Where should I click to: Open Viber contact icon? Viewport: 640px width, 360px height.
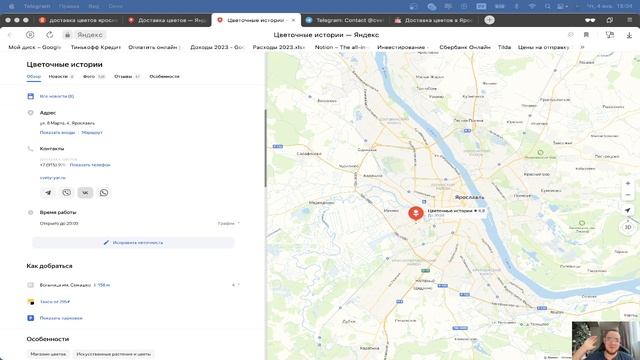coord(67,193)
